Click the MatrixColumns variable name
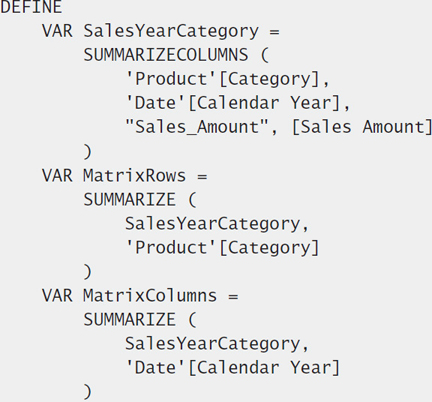Image resolution: width=432 pixels, height=402 pixels. pyautogui.click(x=150, y=295)
